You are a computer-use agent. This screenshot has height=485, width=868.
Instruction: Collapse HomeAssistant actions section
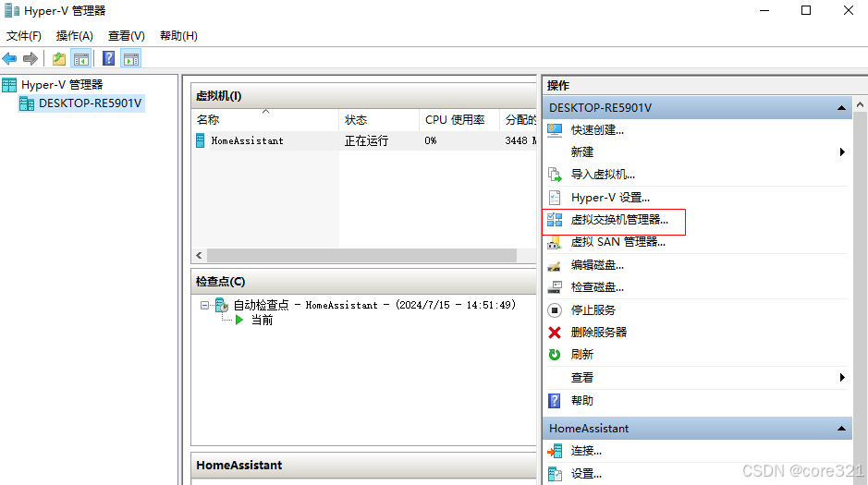841,429
